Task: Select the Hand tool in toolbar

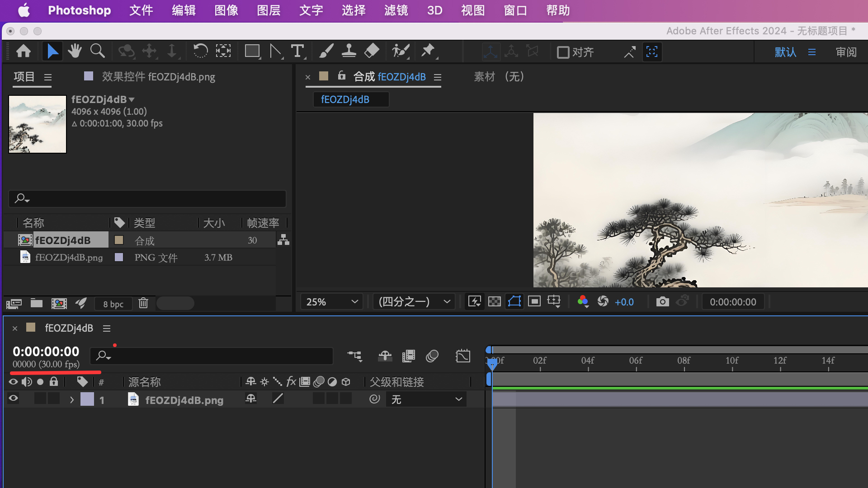Action: pos(75,52)
